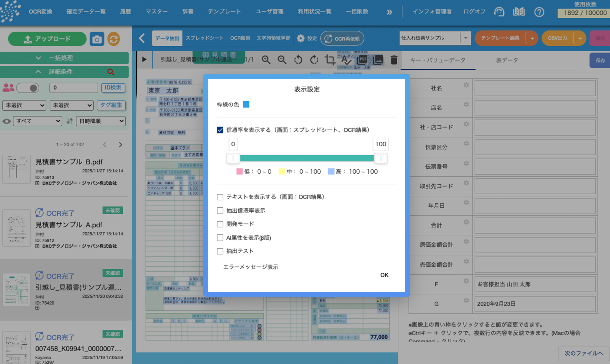Click the orange refresh icon in the sidebar
Viewport: 610px width, 364px height.
point(114,39)
